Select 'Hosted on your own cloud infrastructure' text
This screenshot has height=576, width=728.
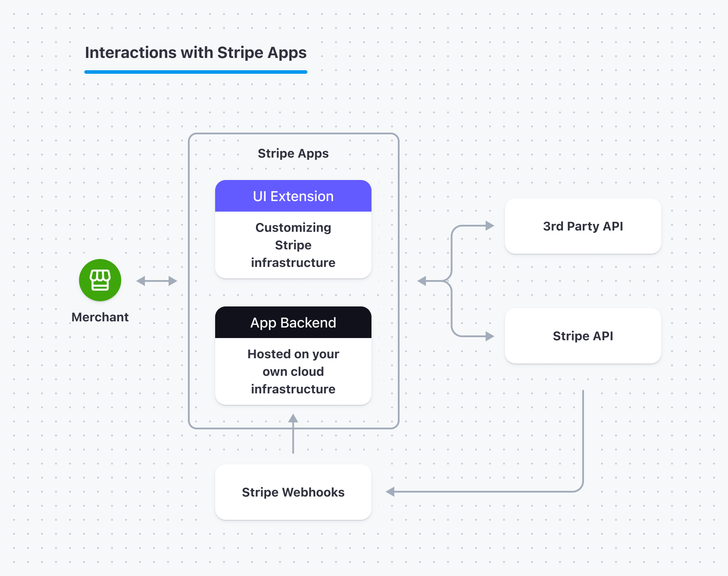click(x=293, y=371)
